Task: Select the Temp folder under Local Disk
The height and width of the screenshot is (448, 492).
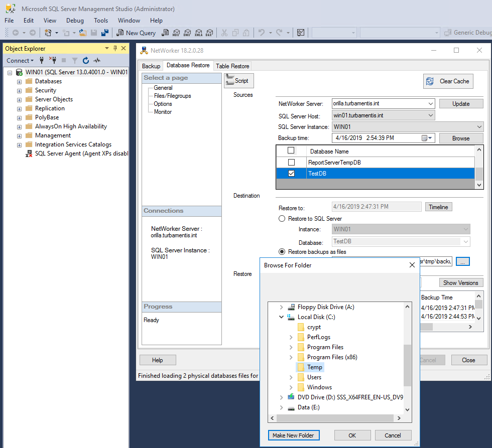Action: (314, 367)
